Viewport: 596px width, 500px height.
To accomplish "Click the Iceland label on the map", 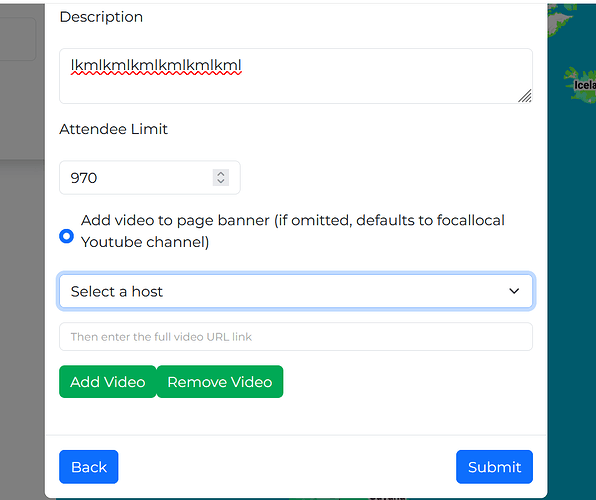I will tap(585, 85).
